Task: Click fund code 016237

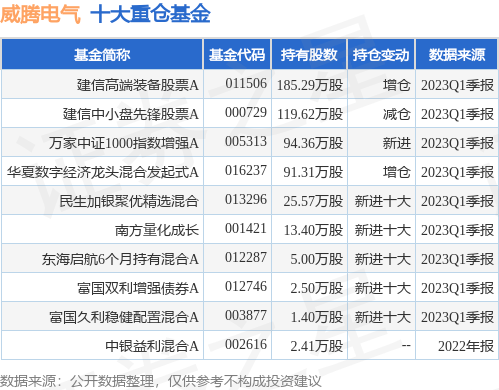Action: coord(246,170)
